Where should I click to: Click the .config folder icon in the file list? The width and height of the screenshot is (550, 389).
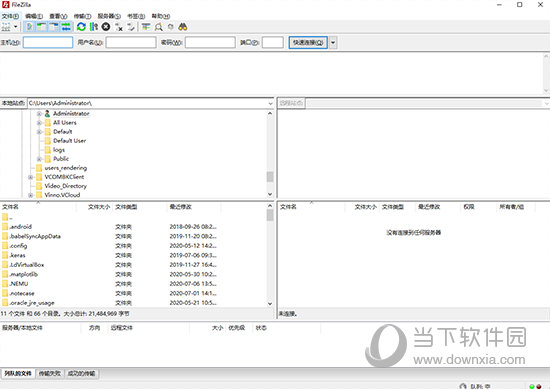point(5,246)
